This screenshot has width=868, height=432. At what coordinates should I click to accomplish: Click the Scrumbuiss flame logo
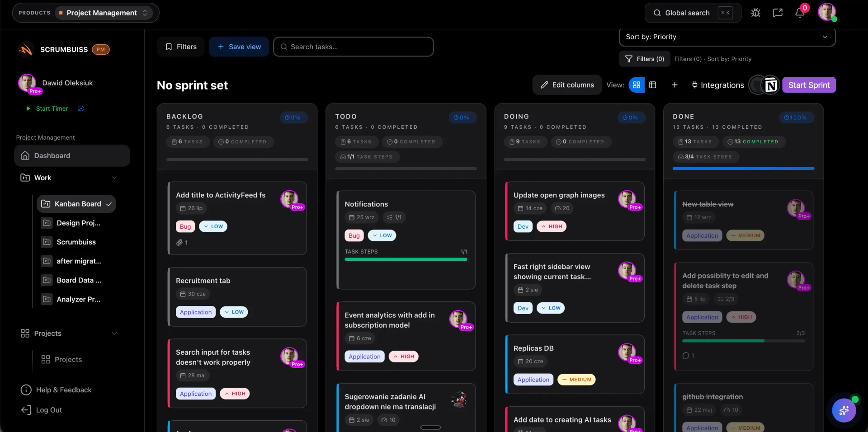coord(26,49)
